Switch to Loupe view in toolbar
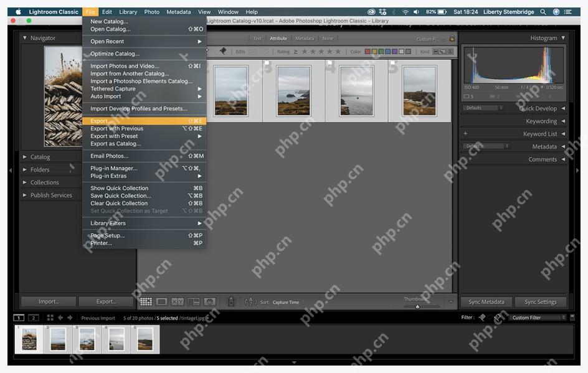Viewport: 588px width, 373px height. click(x=161, y=302)
